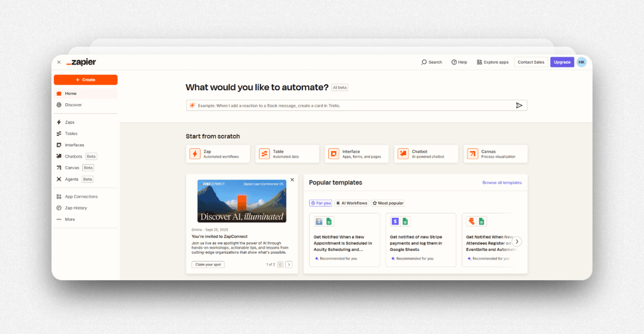Click the Eventbrite template's app icon

[x=472, y=222]
